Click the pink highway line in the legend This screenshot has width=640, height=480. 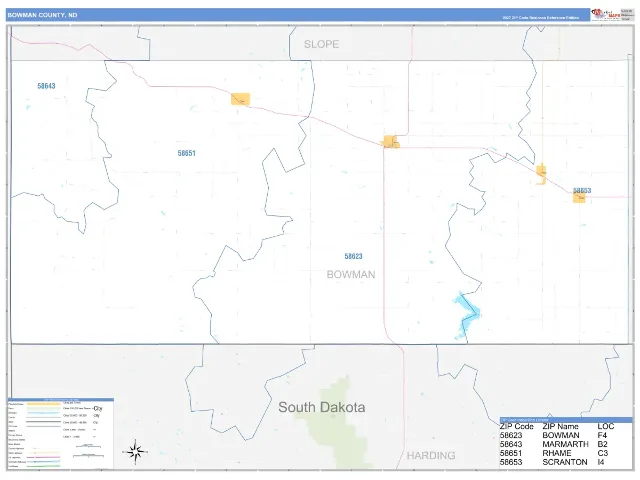[x=44, y=458]
